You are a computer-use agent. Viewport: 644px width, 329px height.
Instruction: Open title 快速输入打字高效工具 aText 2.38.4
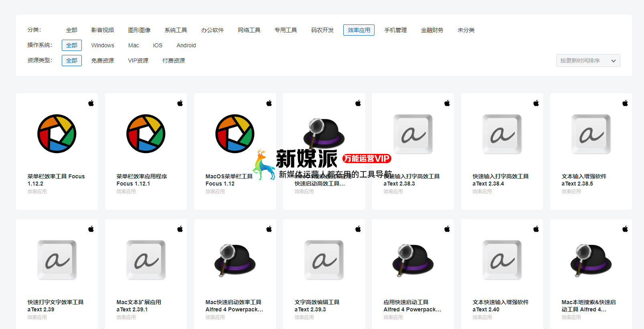coord(500,180)
